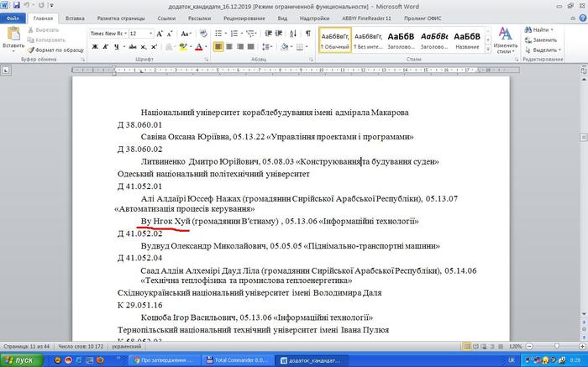Click the Format Painter (Формат по образцу) button
The height and width of the screenshot is (367, 588).
click(x=56, y=50)
